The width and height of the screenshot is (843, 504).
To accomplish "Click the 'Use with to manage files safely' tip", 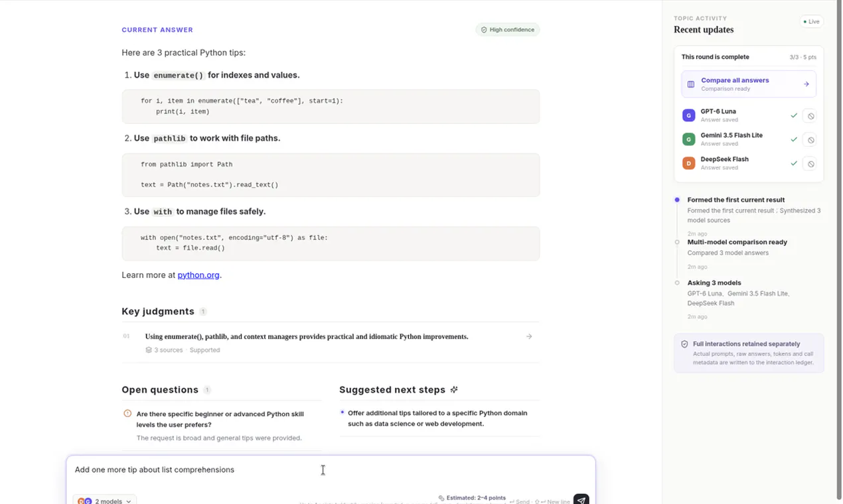I will (200, 212).
